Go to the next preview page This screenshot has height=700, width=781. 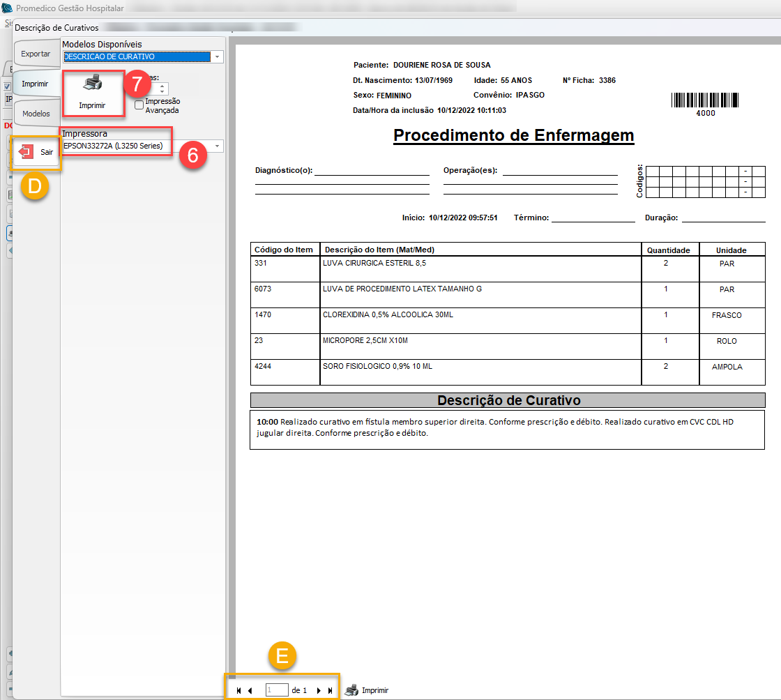(x=319, y=690)
